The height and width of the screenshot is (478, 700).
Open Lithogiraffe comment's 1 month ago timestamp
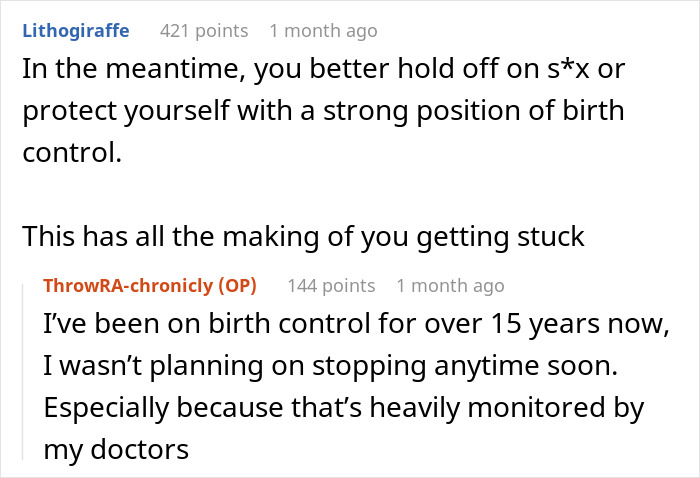coord(324,31)
